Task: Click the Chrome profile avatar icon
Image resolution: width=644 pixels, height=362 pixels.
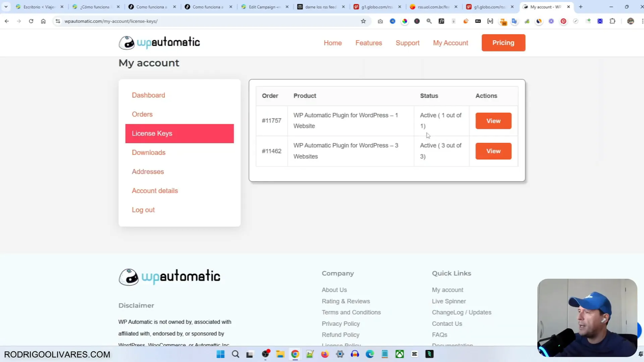Action: [x=630, y=21]
